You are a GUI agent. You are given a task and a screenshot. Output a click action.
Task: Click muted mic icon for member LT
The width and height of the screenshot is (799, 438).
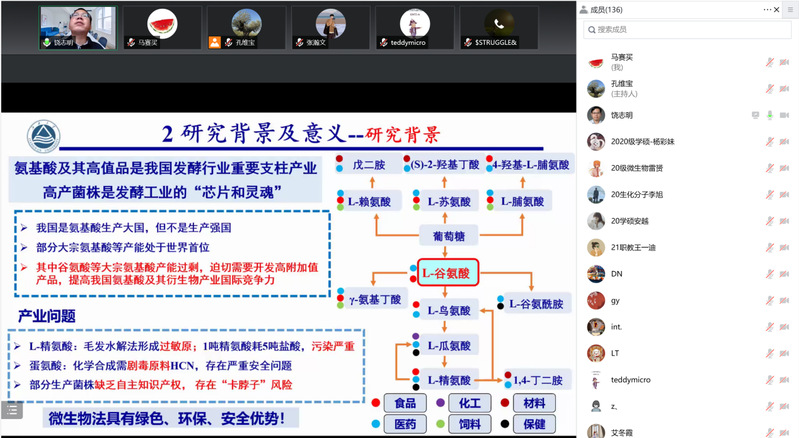coord(771,353)
